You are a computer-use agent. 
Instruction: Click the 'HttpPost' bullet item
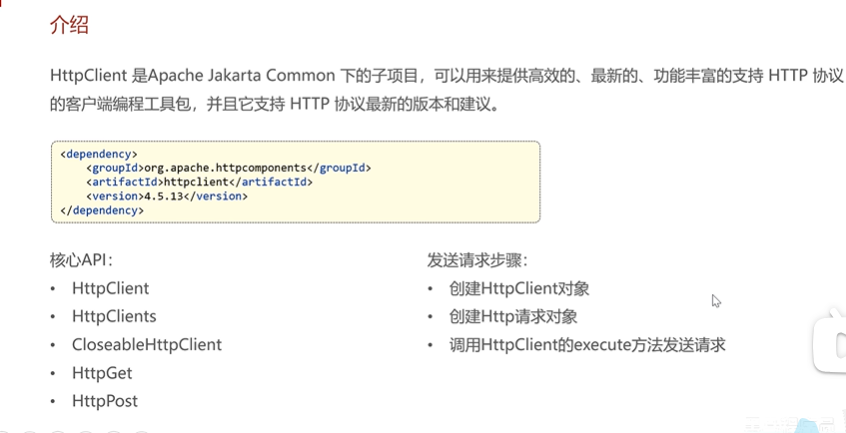click(105, 401)
